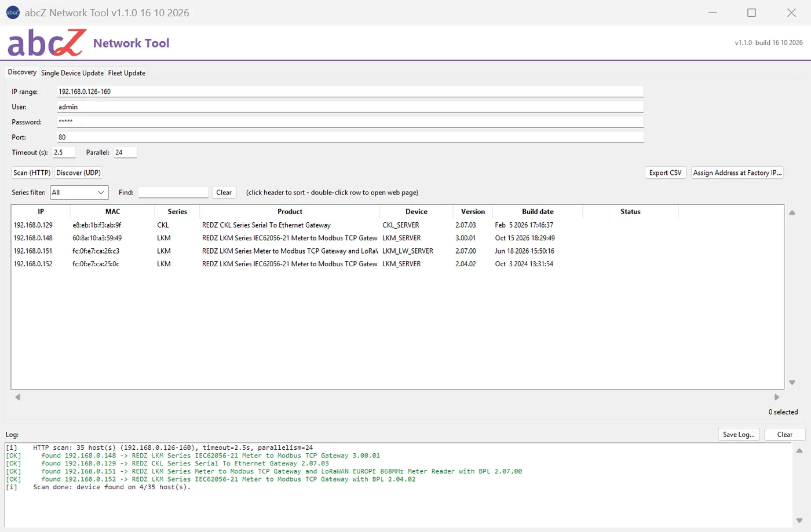Click the Discover (UDP) button
The width and height of the screenshot is (811, 532).
pyautogui.click(x=79, y=173)
